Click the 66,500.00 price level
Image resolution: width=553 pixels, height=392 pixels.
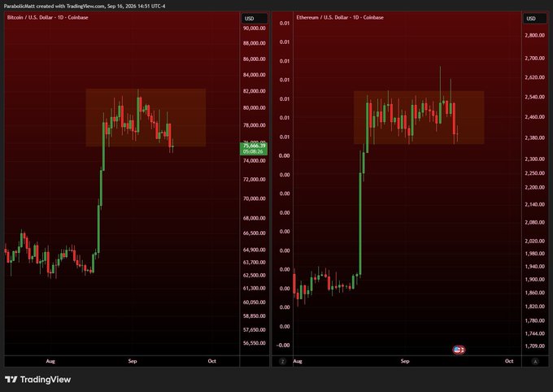(x=255, y=233)
